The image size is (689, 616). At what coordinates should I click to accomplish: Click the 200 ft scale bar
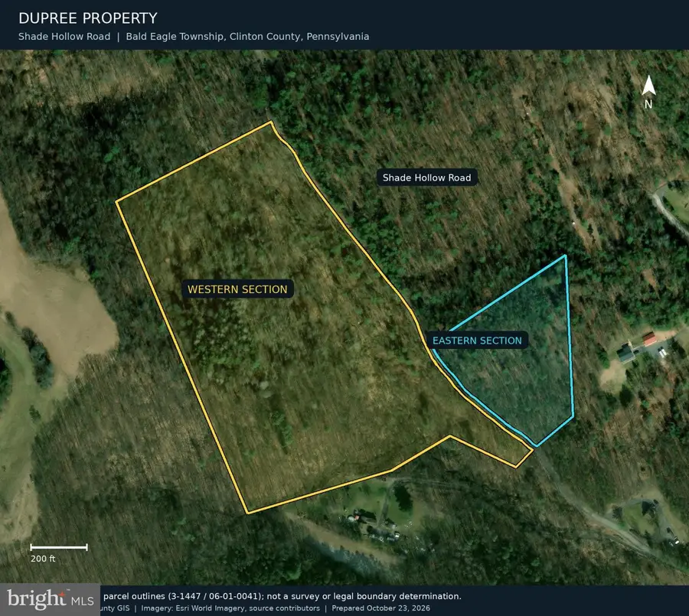[x=58, y=547]
